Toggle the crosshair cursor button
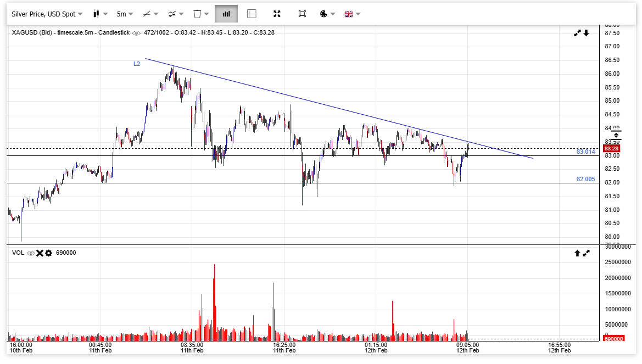The width and height of the screenshot is (642, 364). pos(252,14)
